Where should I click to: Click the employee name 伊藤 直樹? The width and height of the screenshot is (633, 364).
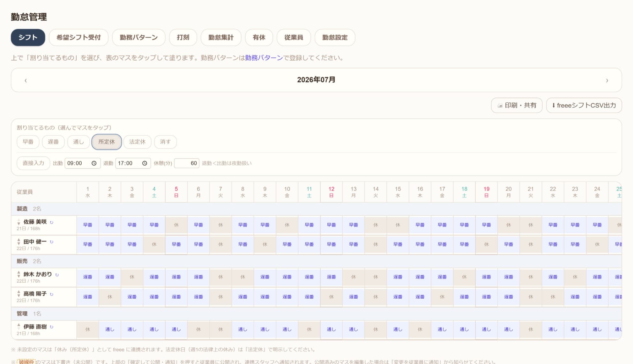coord(35,327)
